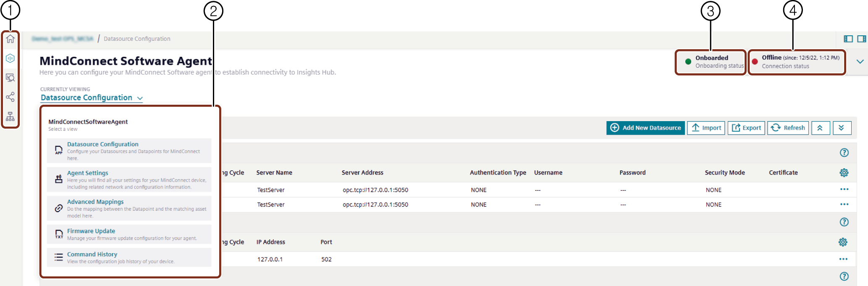Click Add New Datasource button

click(x=645, y=128)
